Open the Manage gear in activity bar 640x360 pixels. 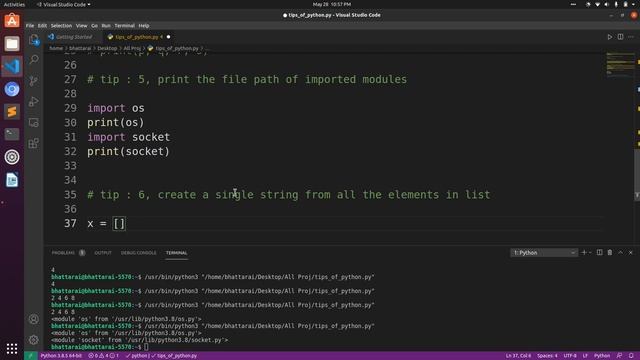(x=34, y=340)
